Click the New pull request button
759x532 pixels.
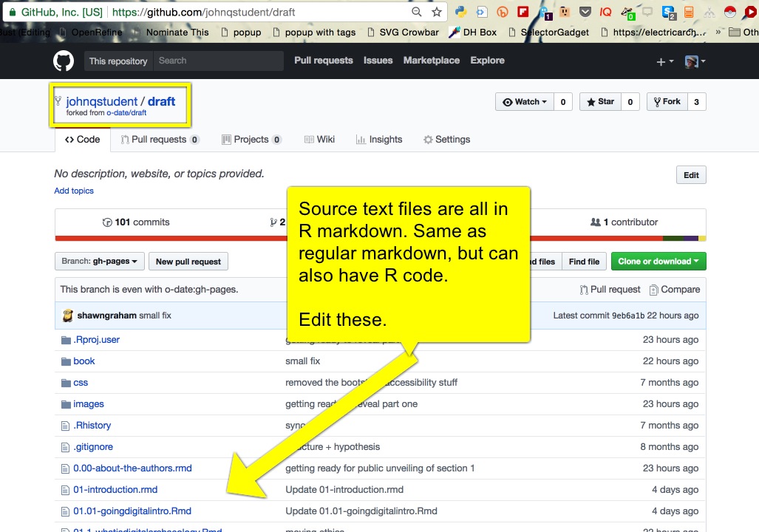(x=188, y=262)
